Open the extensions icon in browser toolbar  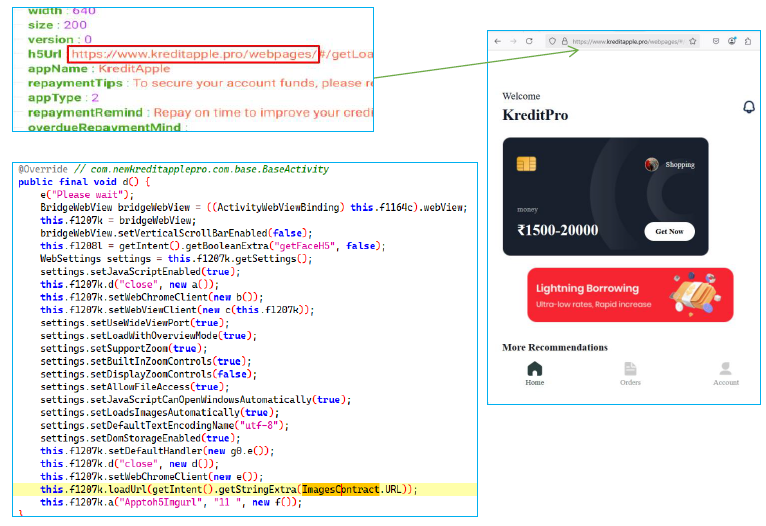748,42
